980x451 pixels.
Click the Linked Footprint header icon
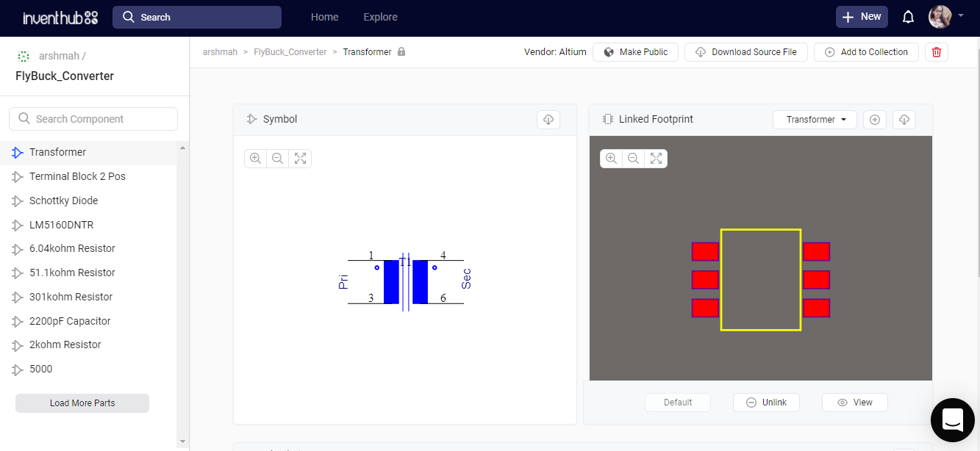(608, 119)
